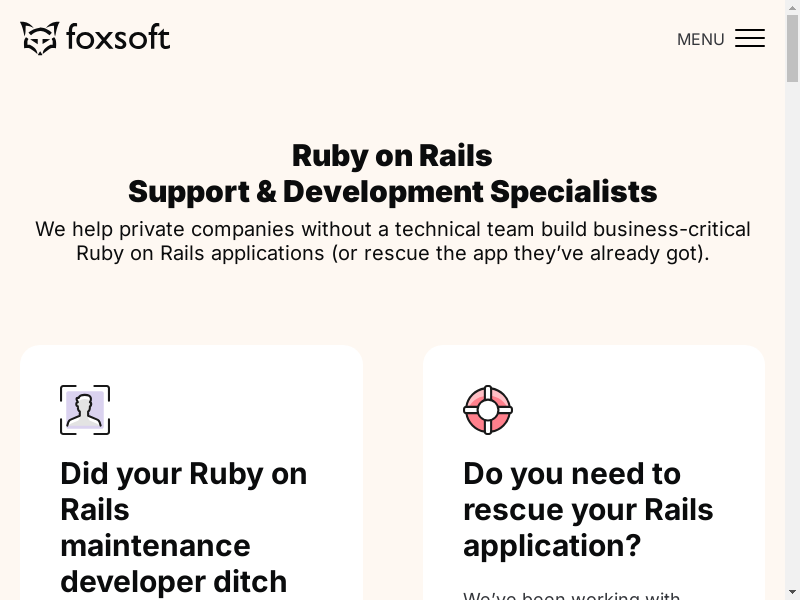The width and height of the screenshot is (800, 600).
Task: Click the vertical scrollbar thumb
Action: pyautogui.click(x=792, y=50)
